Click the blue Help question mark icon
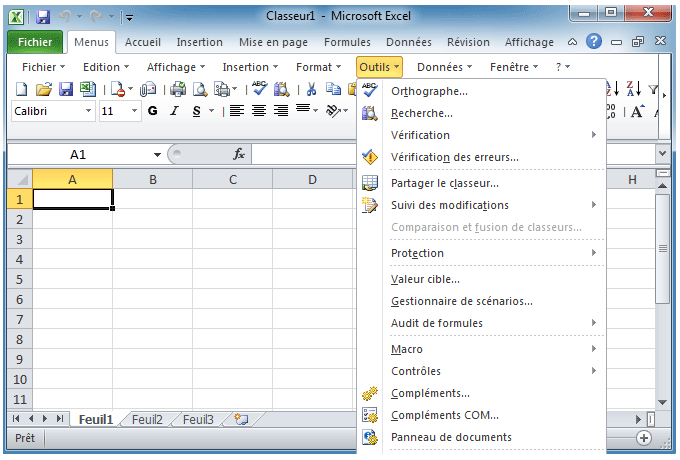 [x=594, y=42]
